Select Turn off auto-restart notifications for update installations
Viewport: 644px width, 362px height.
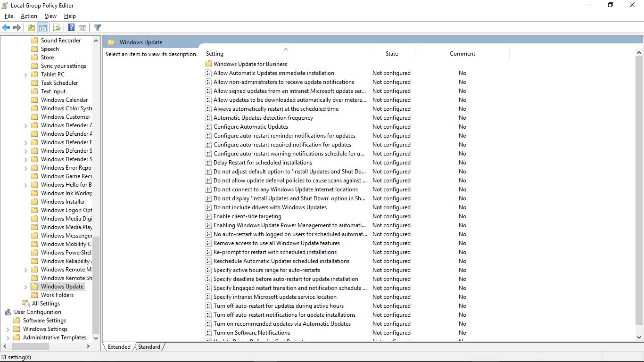click(285, 315)
